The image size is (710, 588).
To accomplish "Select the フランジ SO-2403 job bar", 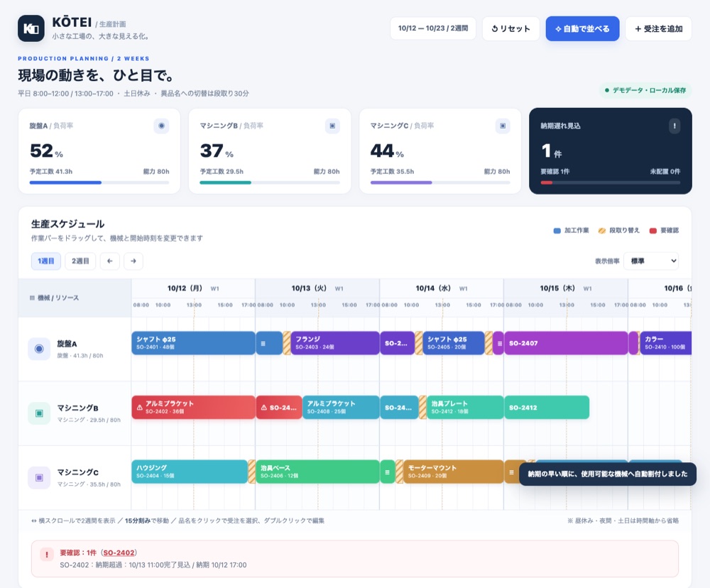I will tap(335, 344).
